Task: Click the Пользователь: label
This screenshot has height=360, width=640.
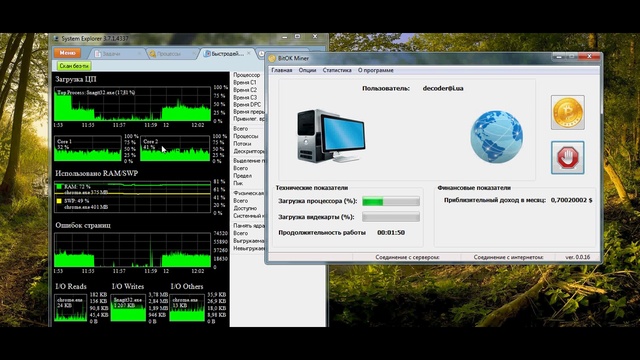Action: pos(386,88)
